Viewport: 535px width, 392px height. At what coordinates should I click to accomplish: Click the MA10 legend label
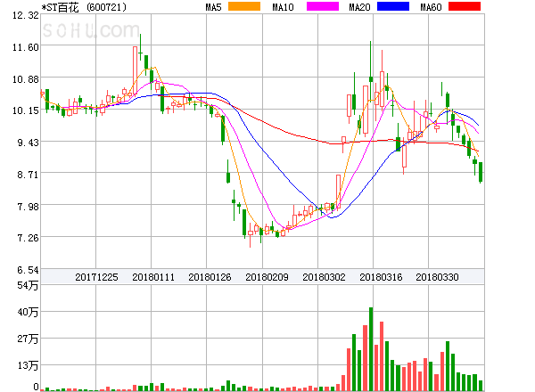[283, 7]
